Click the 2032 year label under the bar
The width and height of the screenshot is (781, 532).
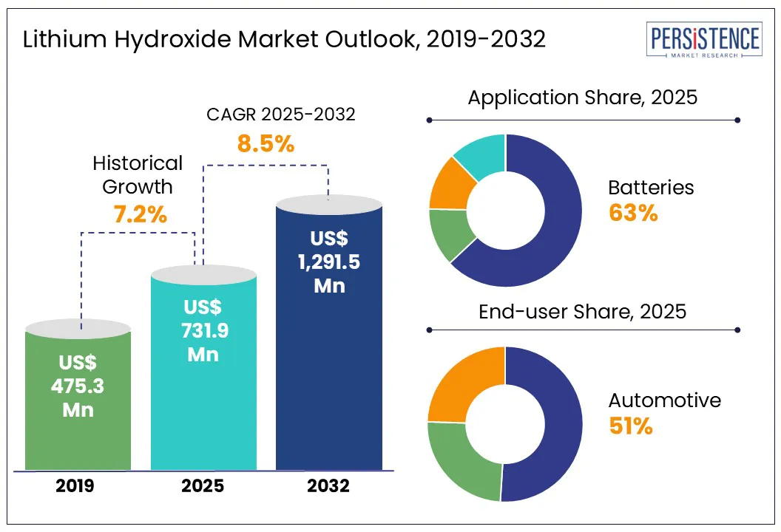click(x=329, y=486)
